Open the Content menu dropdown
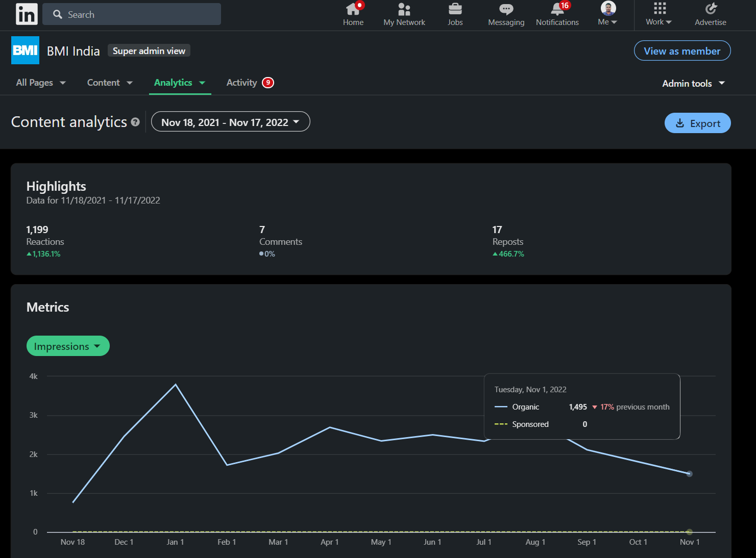 tap(110, 83)
